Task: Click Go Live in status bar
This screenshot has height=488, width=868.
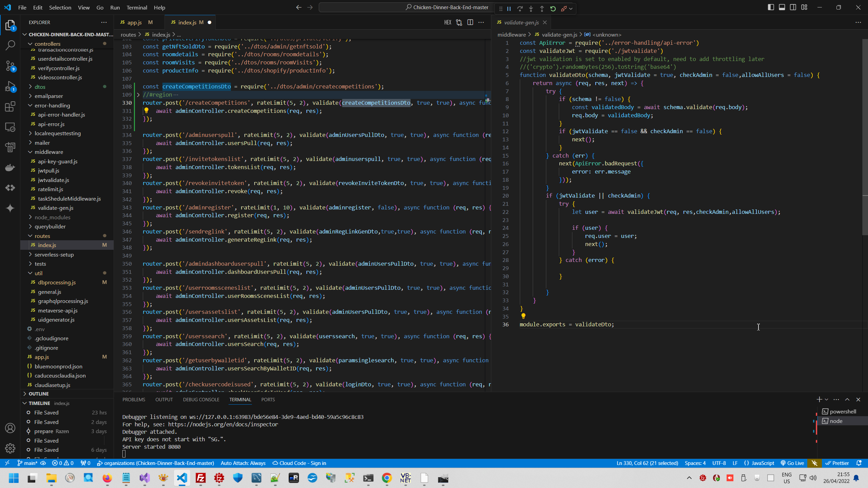Action: 792,463
